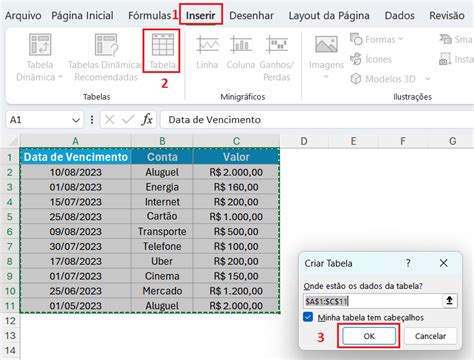474x360 pixels.
Task: Select the Internet cell
Action: tap(162, 202)
